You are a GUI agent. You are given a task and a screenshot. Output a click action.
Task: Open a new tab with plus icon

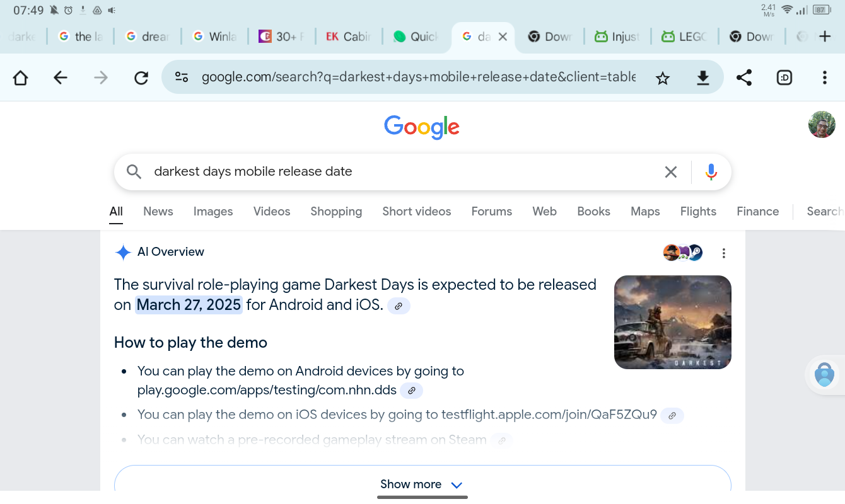pyautogui.click(x=825, y=37)
